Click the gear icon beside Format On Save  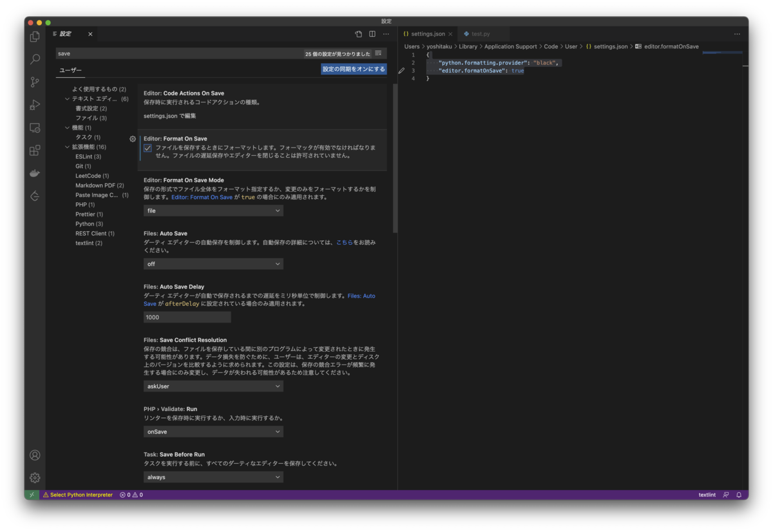click(x=133, y=139)
